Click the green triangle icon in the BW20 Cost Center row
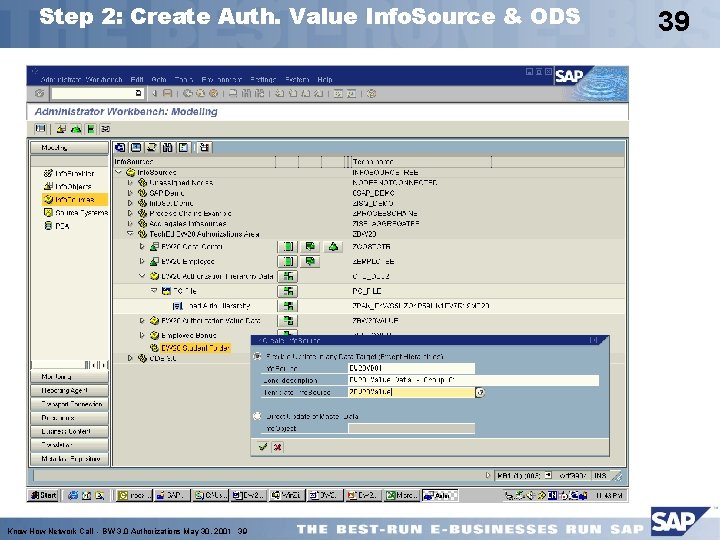 pos(333,247)
